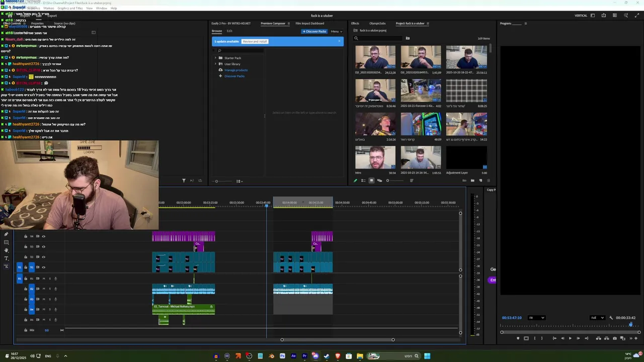Toggle A3 track targeting button

[x=32, y=299]
